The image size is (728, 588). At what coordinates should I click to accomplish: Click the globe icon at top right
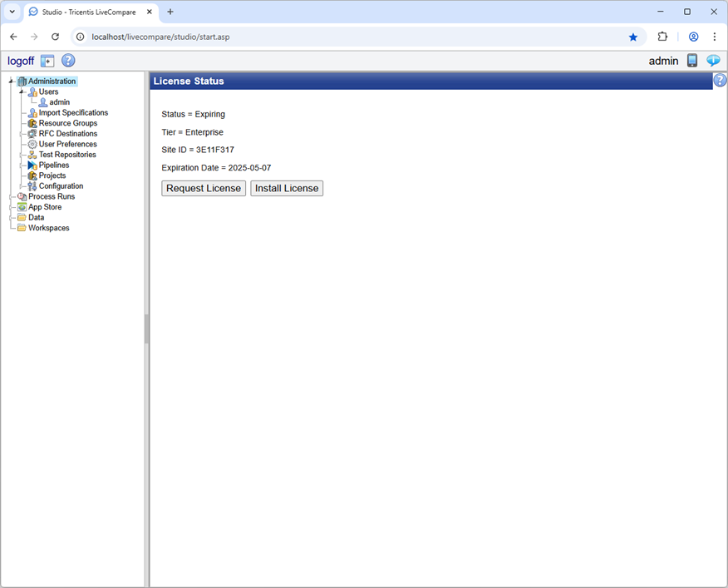click(713, 60)
